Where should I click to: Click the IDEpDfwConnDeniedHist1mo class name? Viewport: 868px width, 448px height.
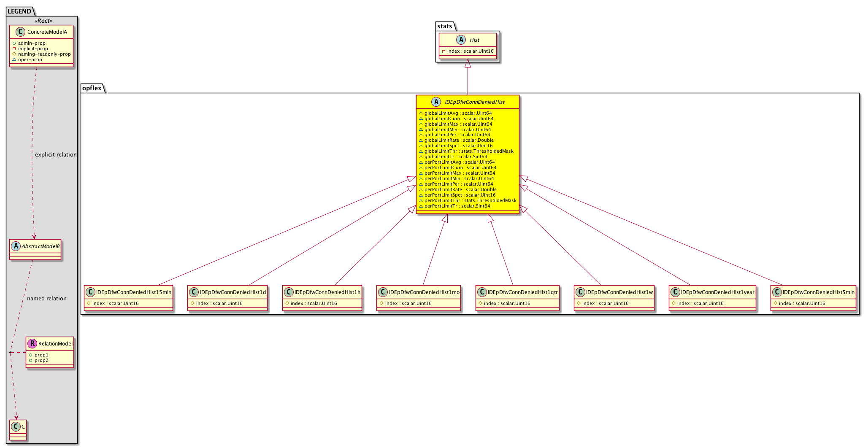click(424, 292)
